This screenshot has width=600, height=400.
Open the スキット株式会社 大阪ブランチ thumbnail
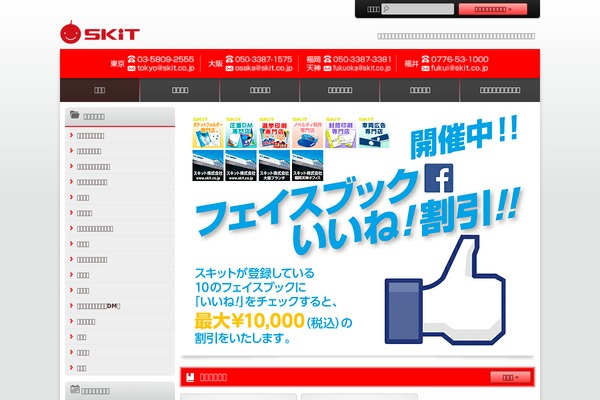[x=274, y=165]
